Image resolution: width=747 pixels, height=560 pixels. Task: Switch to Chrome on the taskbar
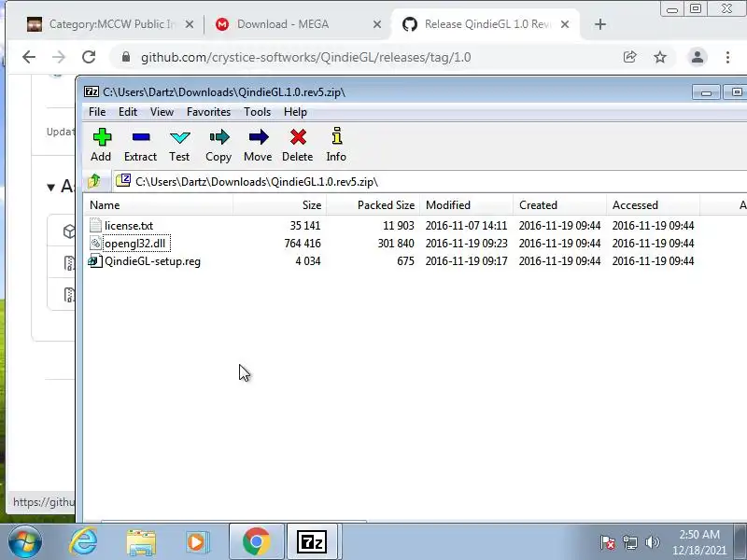point(256,541)
